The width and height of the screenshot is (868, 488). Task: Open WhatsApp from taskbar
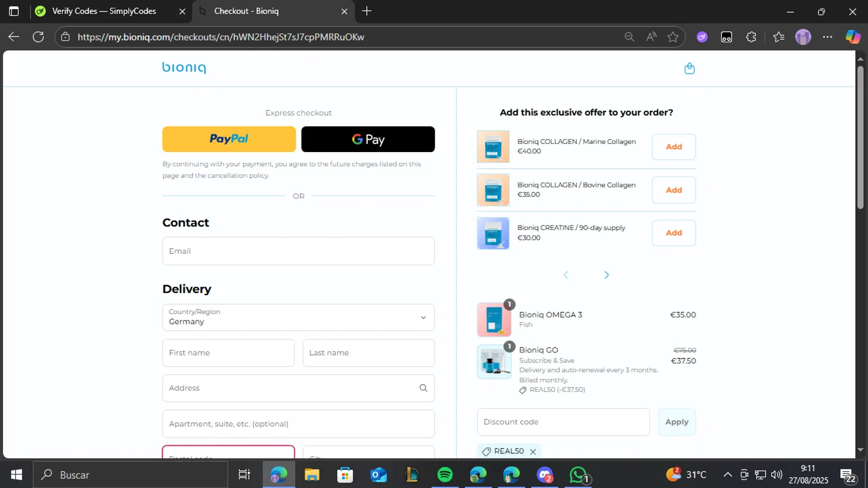tap(578, 475)
